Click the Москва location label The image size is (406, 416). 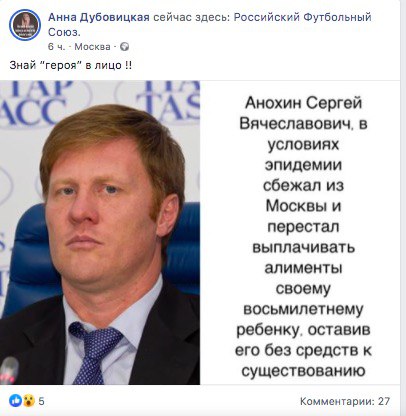[92, 47]
